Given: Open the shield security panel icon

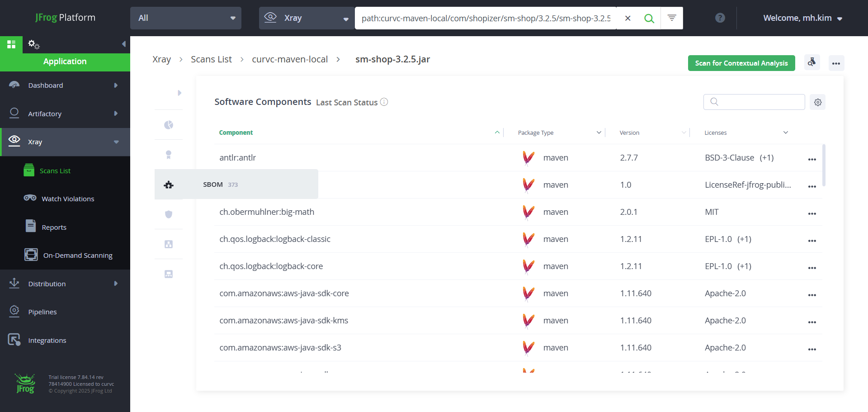Looking at the screenshot, I should [x=169, y=214].
